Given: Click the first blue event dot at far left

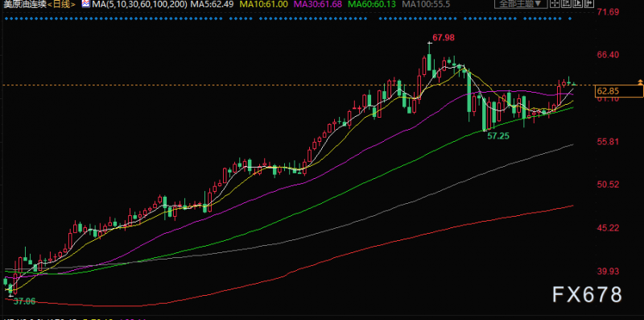Looking at the screenshot, I should pyautogui.click(x=6, y=19).
